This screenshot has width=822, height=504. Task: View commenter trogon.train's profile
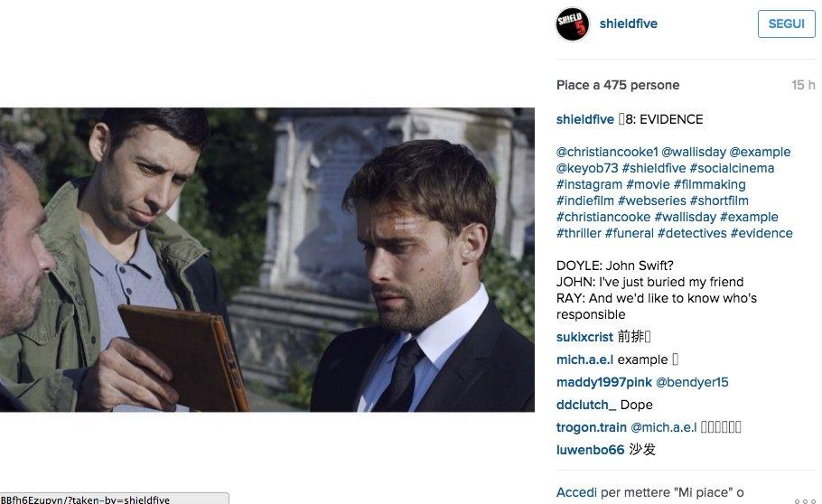point(592,427)
